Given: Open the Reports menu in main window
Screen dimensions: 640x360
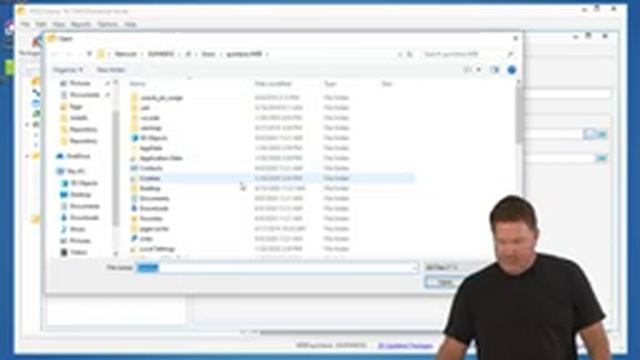Looking at the screenshot, I should coord(81,24).
